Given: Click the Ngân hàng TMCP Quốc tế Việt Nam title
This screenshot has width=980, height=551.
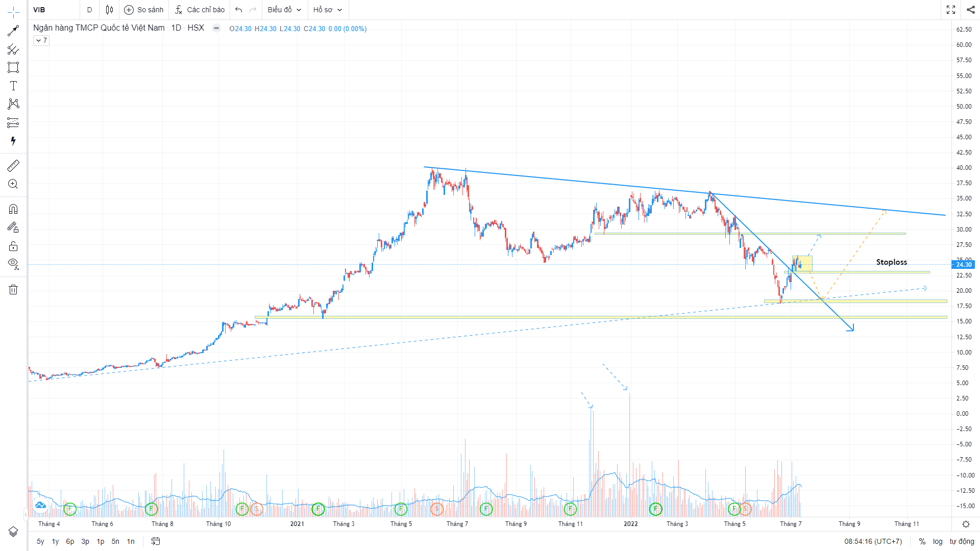Looking at the screenshot, I should coord(99,28).
